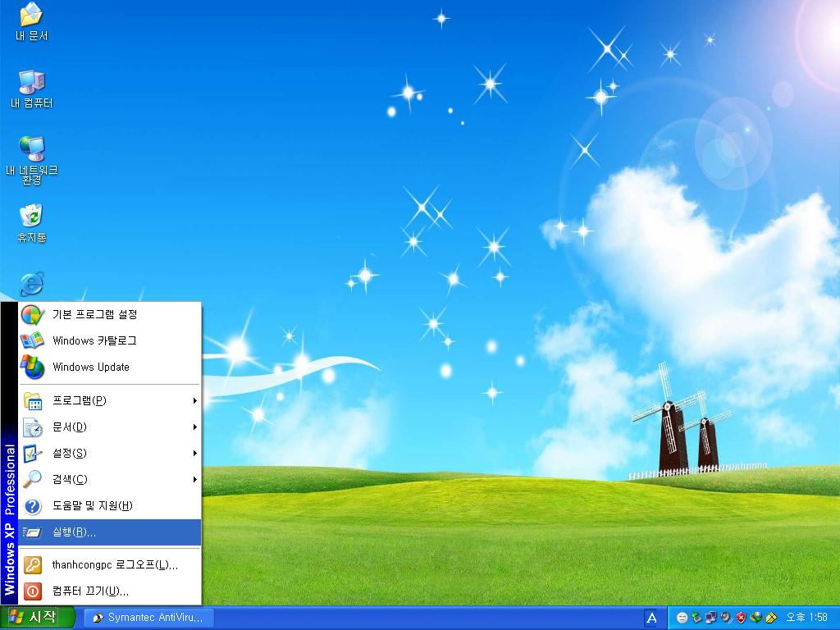Expand the 검색(C) submenu arrow
The height and width of the screenshot is (630, 840).
195,479
